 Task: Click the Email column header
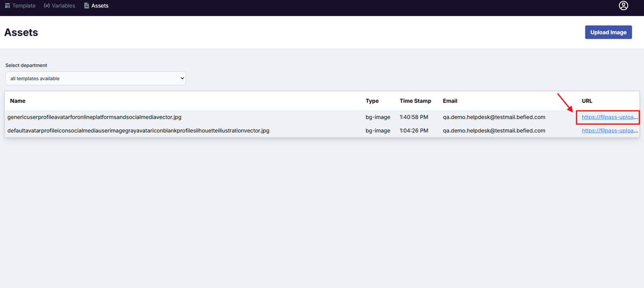point(450,101)
